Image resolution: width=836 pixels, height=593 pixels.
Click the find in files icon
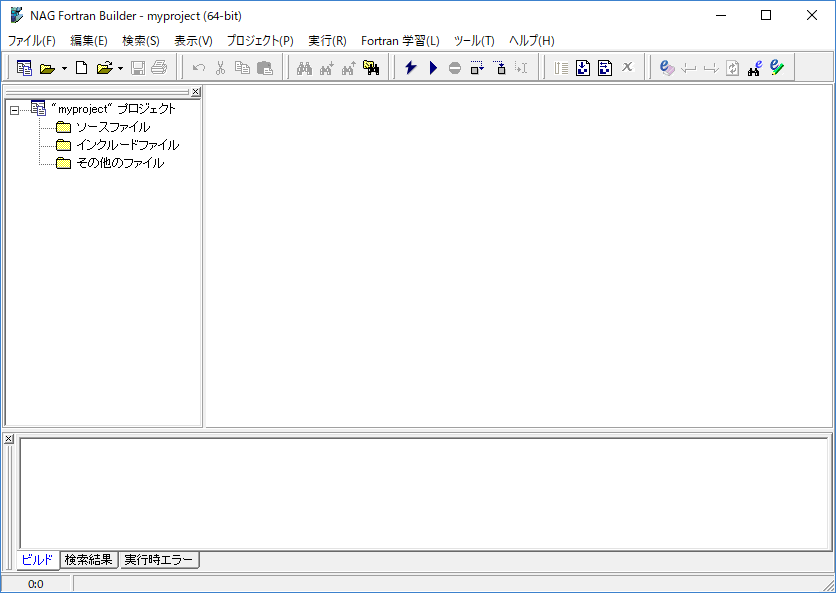tap(371, 68)
